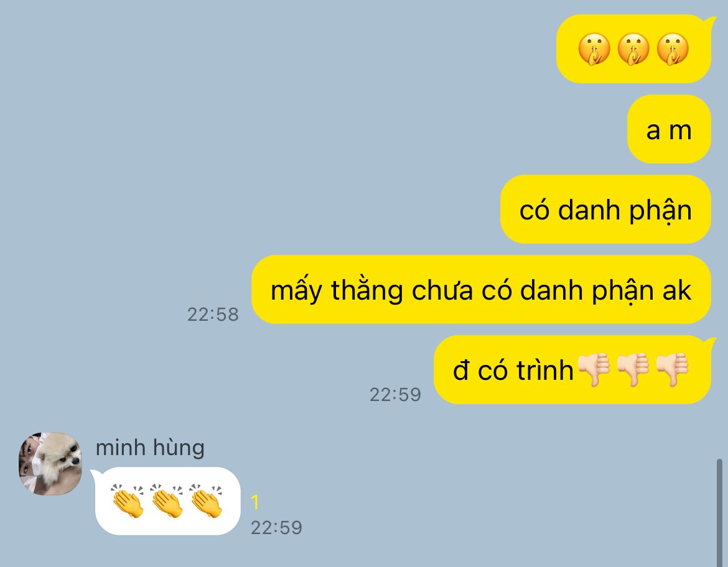This screenshot has width=728, height=567.
Task: Click the last clapping hands emoji
Action: pos(207,501)
